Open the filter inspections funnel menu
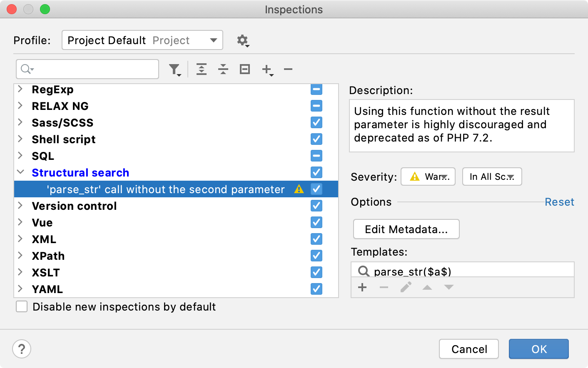Viewport: 588px width, 368px height. pos(175,70)
